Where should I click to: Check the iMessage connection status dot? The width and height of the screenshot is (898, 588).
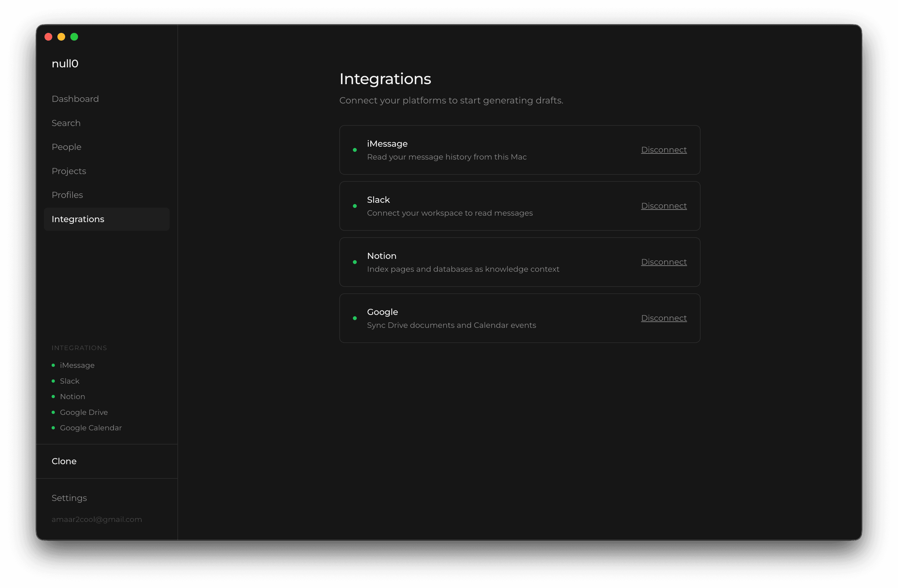[355, 150]
